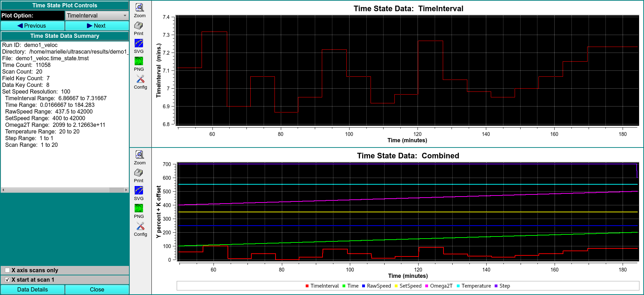Open the Plot Option dropdown showing TimeInterval
Image resolution: width=644 pixels, height=295 pixels.
tap(97, 16)
